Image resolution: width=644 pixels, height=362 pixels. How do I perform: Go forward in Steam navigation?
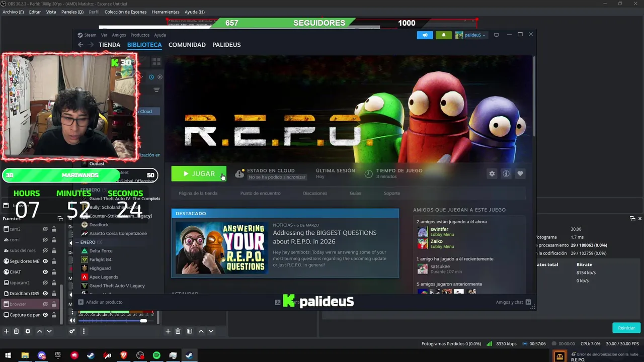[91, 45]
